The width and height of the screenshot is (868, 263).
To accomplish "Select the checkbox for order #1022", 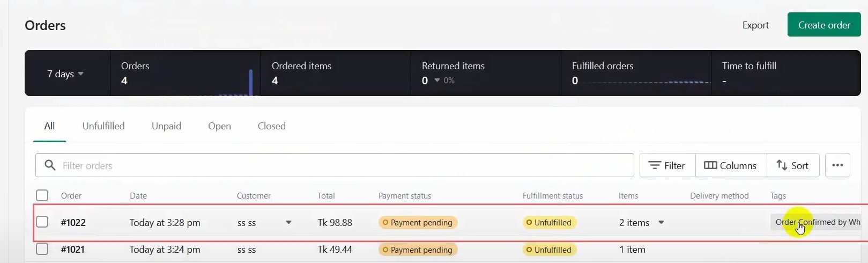I will tap(42, 222).
